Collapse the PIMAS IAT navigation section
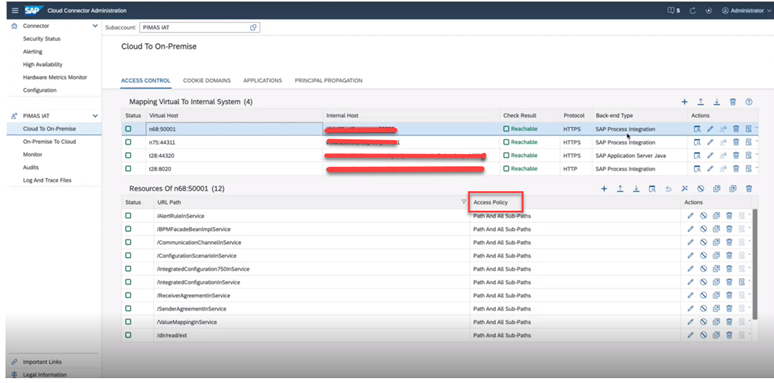Viewport: 774px width, 383px height. tap(95, 116)
